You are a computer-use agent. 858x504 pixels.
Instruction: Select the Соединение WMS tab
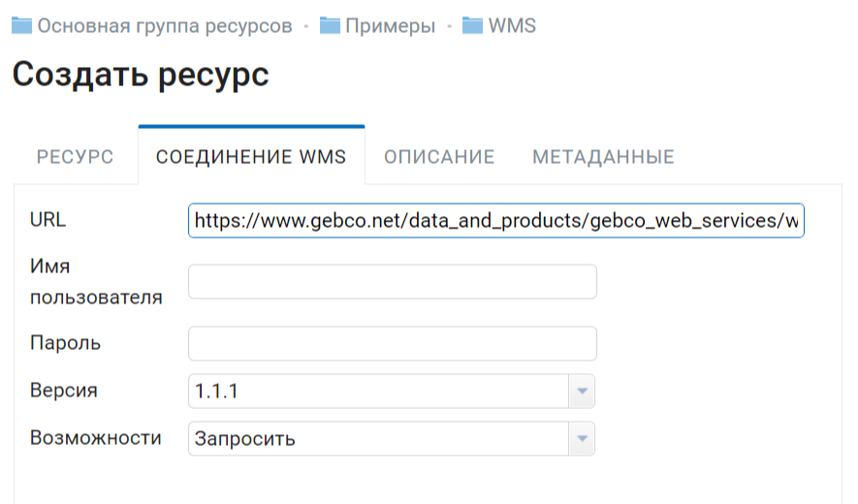(251, 156)
